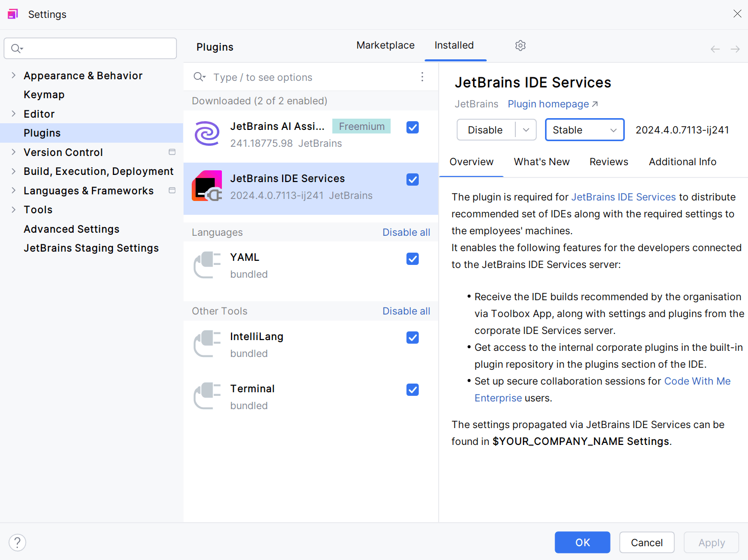Open the plugin search options via three-dot icon
748x560 pixels.
tap(422, 76)
